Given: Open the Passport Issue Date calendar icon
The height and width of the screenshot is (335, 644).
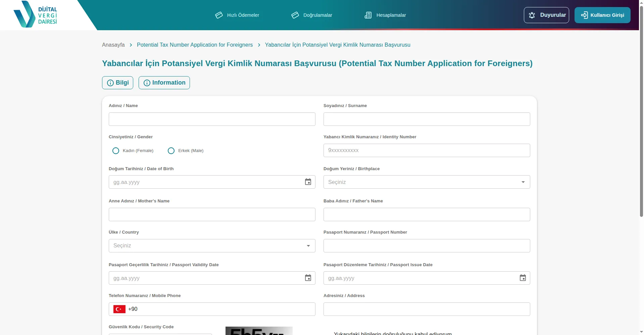Looking at the screenshot, I should pyautogui.click(x=523, y=278).
